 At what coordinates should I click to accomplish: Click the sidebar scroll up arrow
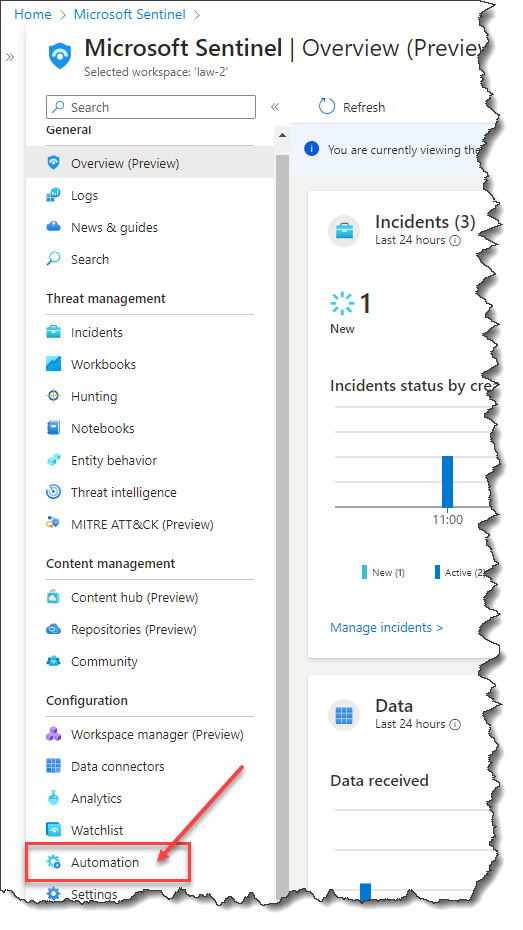282,136
